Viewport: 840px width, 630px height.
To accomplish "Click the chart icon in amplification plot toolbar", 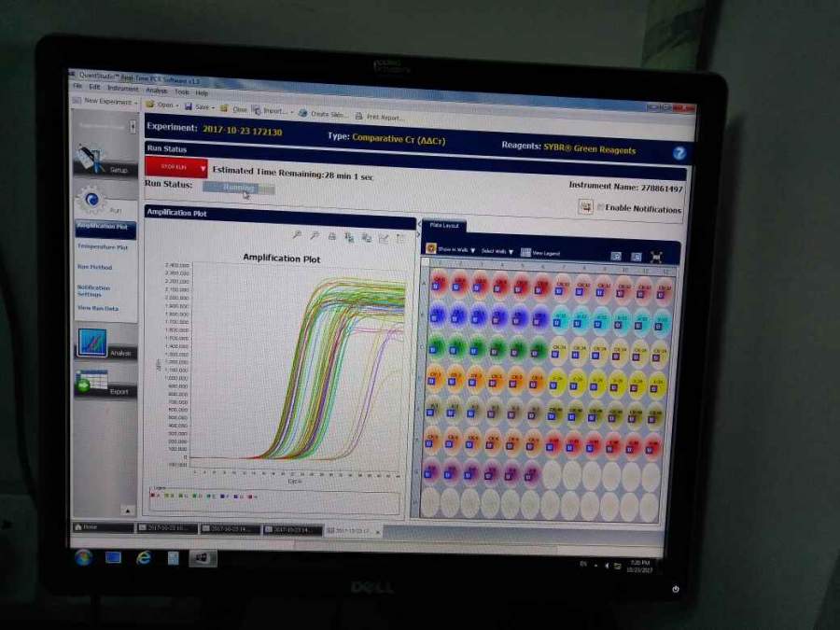I will click(384, 238).
